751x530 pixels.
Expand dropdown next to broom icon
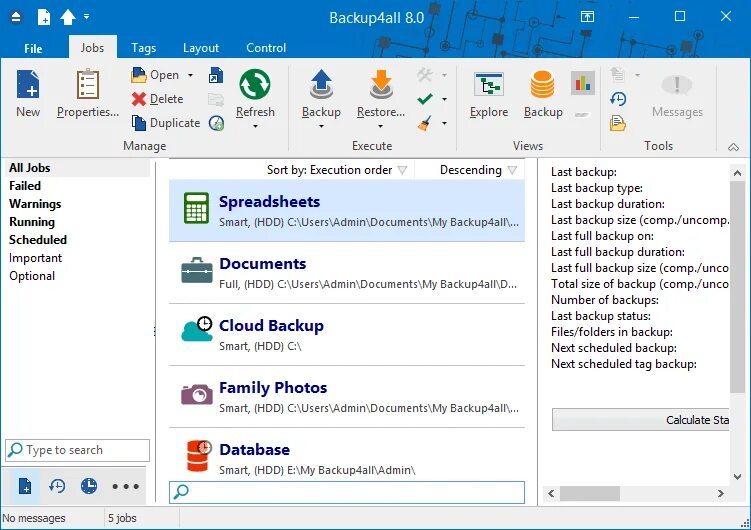coord(444,123)
